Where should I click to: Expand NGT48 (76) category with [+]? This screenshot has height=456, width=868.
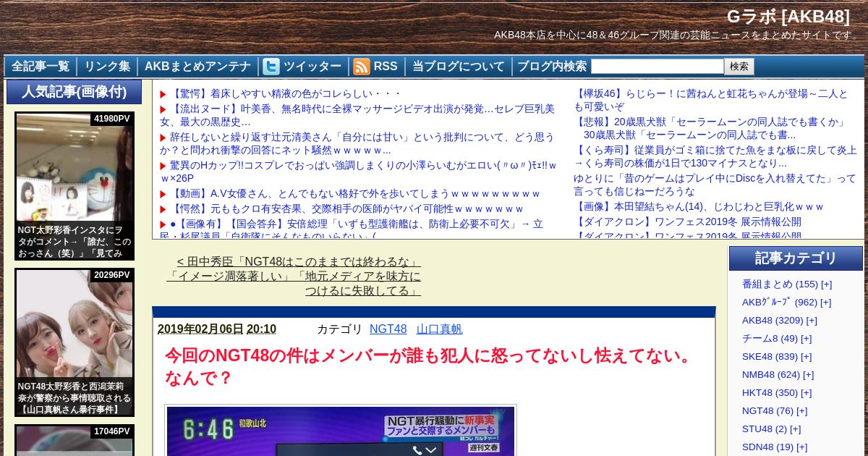(802, 411)
